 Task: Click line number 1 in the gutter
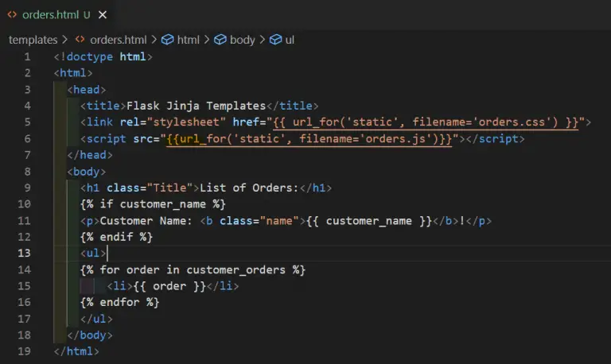(26, 56)
